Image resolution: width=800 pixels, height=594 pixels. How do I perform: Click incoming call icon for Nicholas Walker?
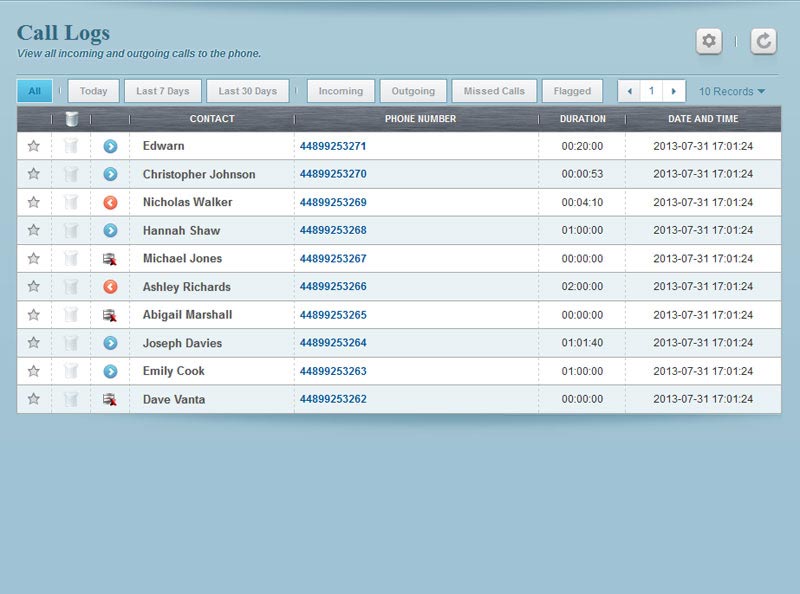[110, 202]
